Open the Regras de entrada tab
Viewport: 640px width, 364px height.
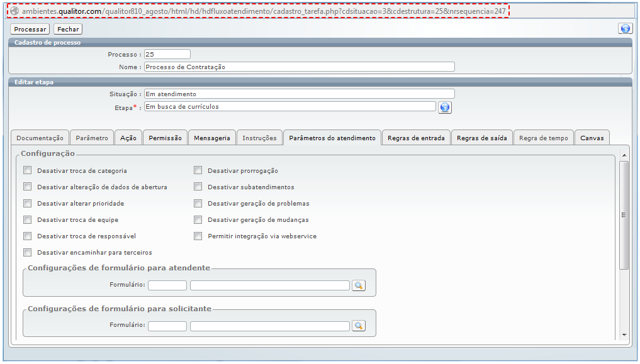[416, 138]
